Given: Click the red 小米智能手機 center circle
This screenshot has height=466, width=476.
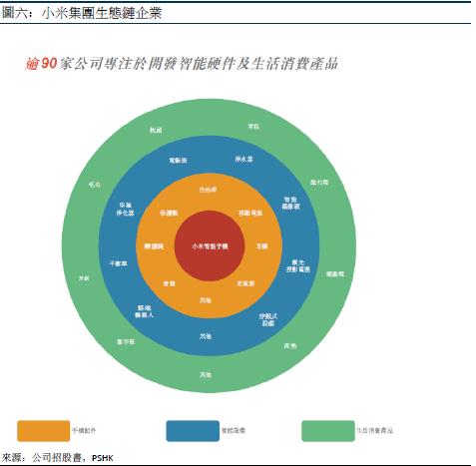Looking at the screenshot, I should (x=210, y=245).
